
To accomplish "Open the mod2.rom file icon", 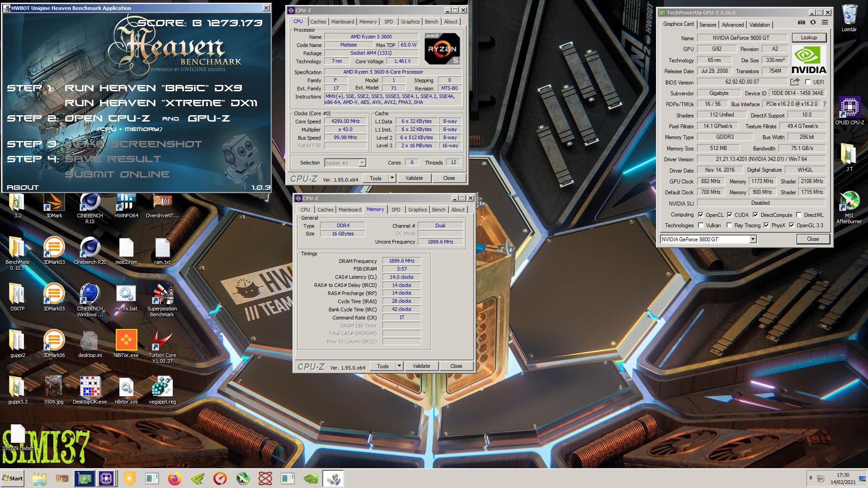I will tap(126, 250).
